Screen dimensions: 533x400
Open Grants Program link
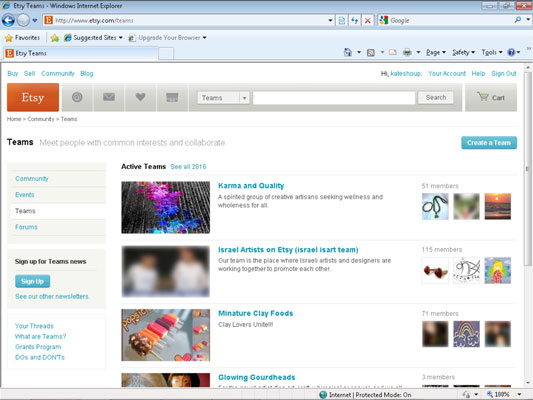point(38,347)
